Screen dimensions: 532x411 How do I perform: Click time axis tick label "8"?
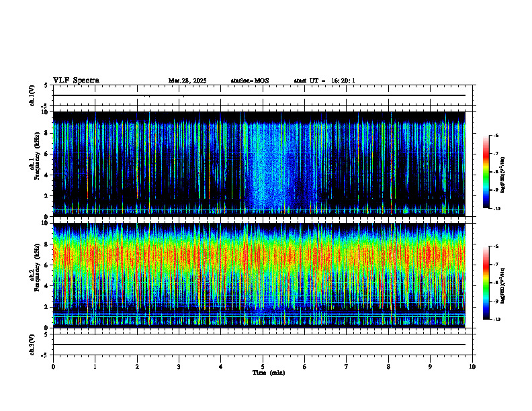coord(388,367)
